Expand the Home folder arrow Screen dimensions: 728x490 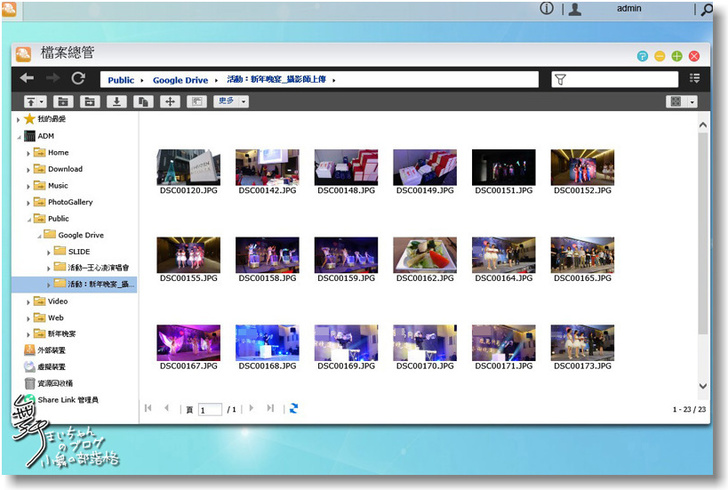coord(28,153)
